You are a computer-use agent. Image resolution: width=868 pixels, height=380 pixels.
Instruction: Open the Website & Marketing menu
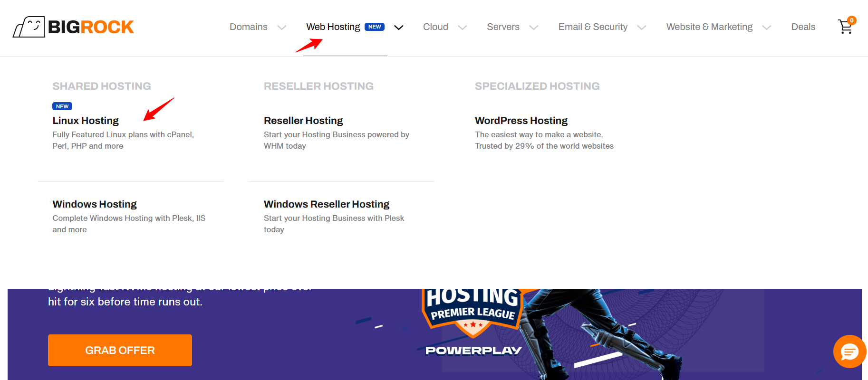tap(709, 27)
